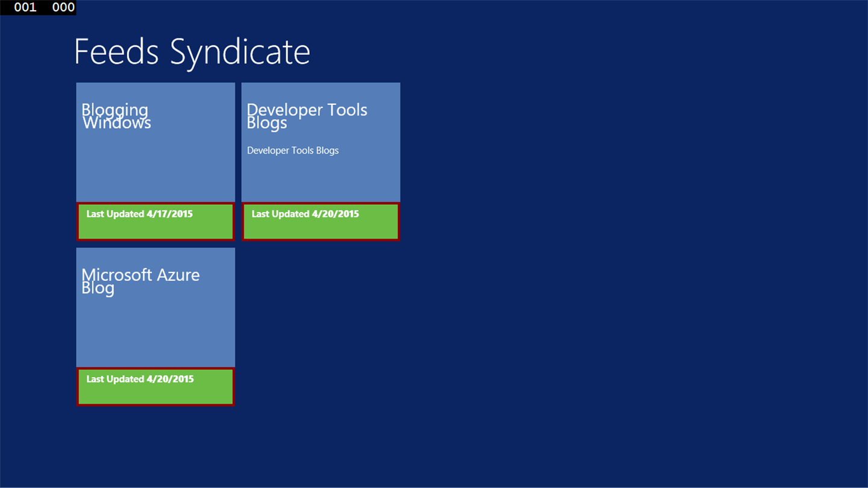Viewport: 868px width, 488px height.
Task: Click the '000' debug counter
Action: tap(63, 7)
